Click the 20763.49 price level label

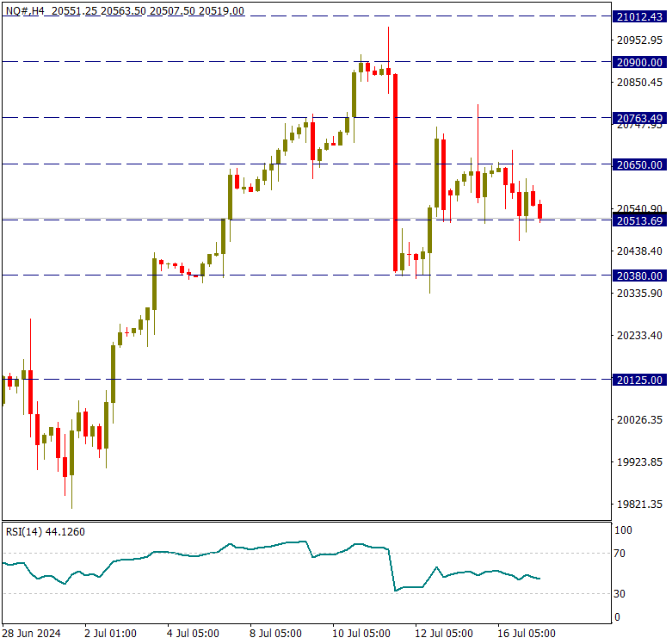coord(639,118)
